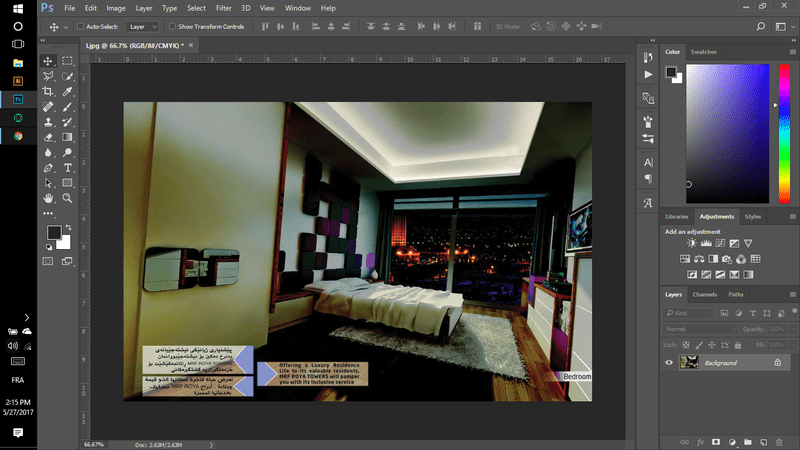Open the Auto-Select Layer dropdown
This screenshot has height=450, width=800.
click(x=143, y=27)
